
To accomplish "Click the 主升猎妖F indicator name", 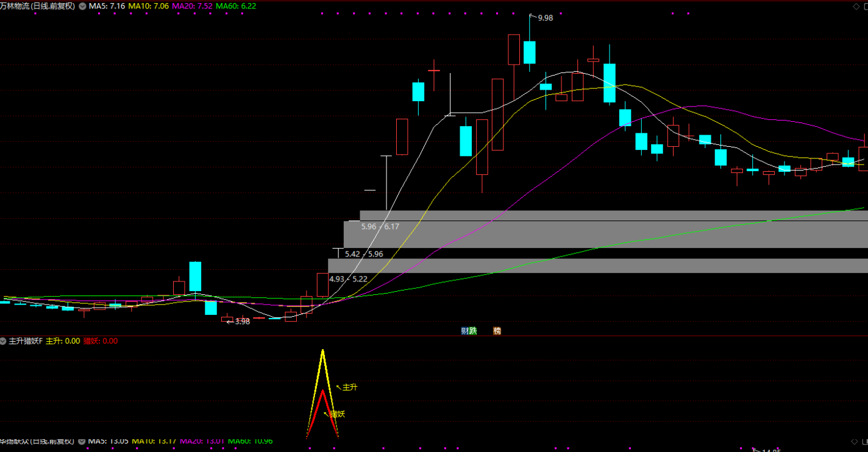I will (x=25, y=341).
